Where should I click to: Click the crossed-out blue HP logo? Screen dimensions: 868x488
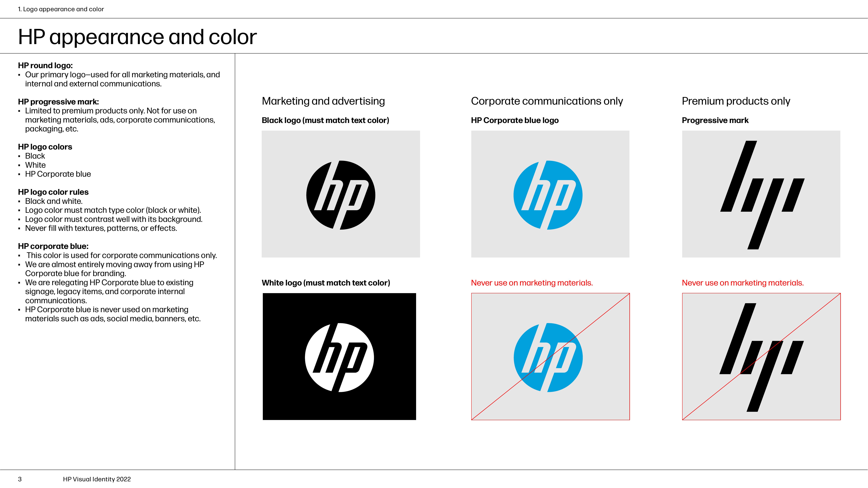tap(548, 357)
